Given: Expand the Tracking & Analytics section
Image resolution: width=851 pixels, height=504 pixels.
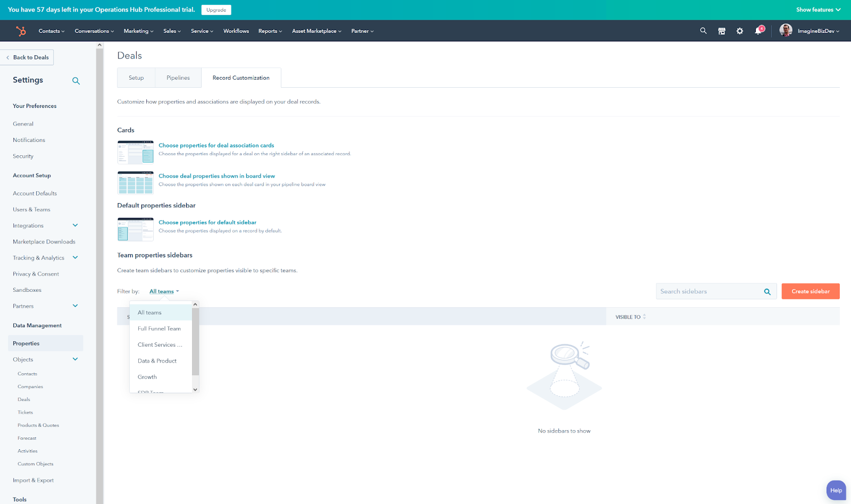Looking at the screenshot, I should pyautogui.click(x=76, y=258).
